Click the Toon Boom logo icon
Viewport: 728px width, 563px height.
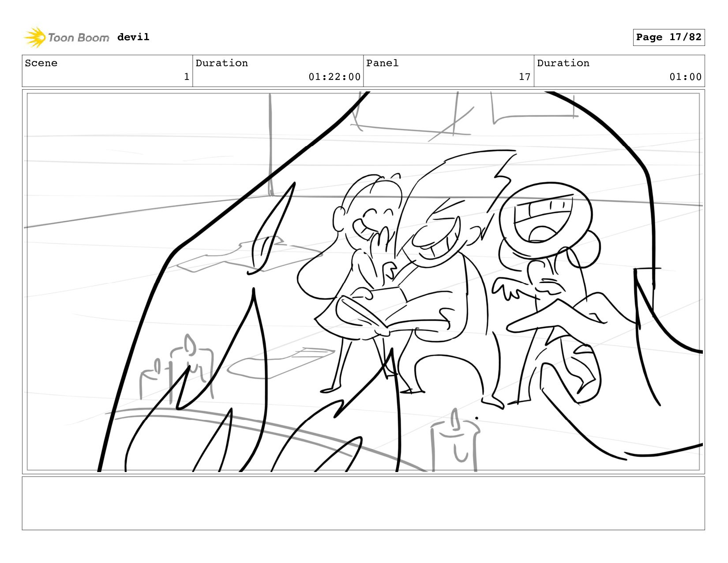[x=34, y=38]
